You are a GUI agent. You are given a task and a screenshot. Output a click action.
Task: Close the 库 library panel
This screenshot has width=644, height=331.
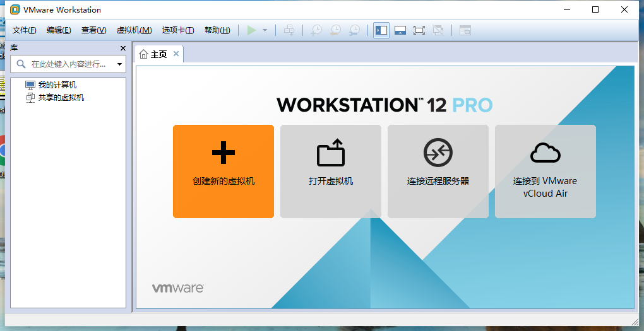tap(123, 49)
